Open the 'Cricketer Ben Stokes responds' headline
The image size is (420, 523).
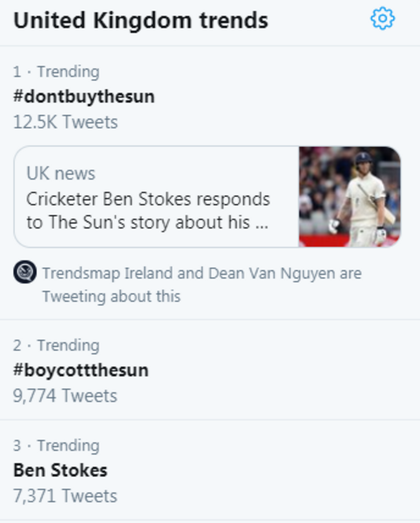148,198
